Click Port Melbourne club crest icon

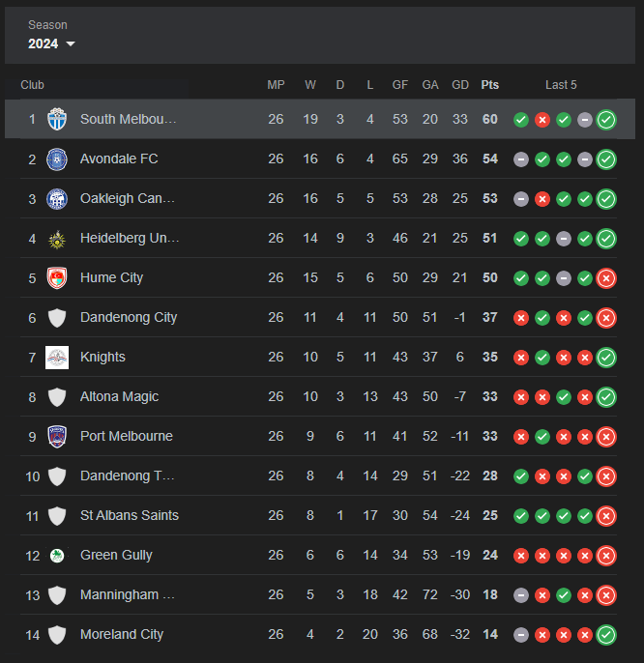[57, 436]
